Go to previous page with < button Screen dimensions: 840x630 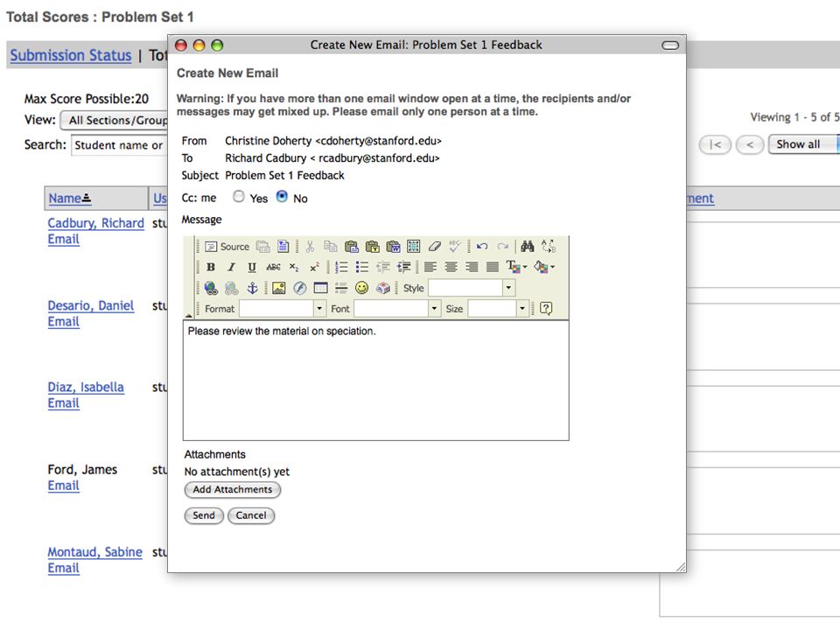(750, 144)
